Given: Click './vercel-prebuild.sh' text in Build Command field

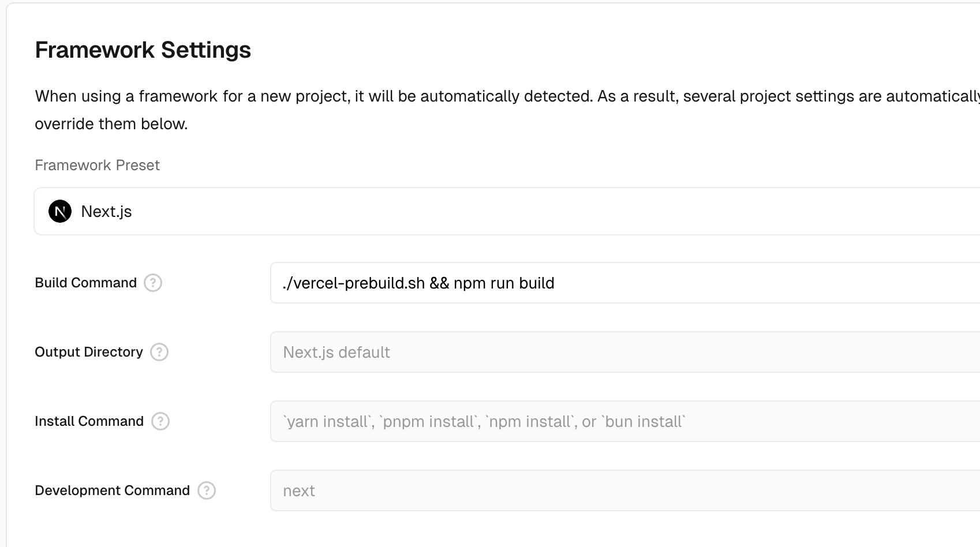Looking at the screenshot, I should click(353, 283).
